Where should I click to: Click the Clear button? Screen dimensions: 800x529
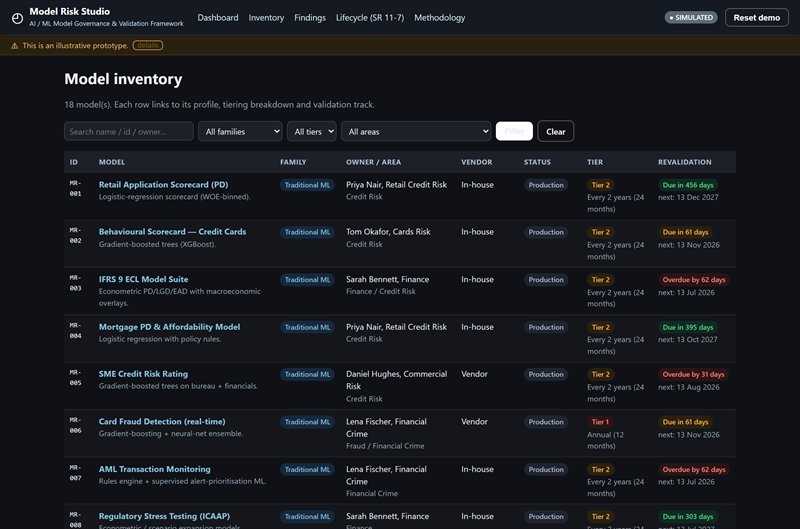(x=556, y=132)
